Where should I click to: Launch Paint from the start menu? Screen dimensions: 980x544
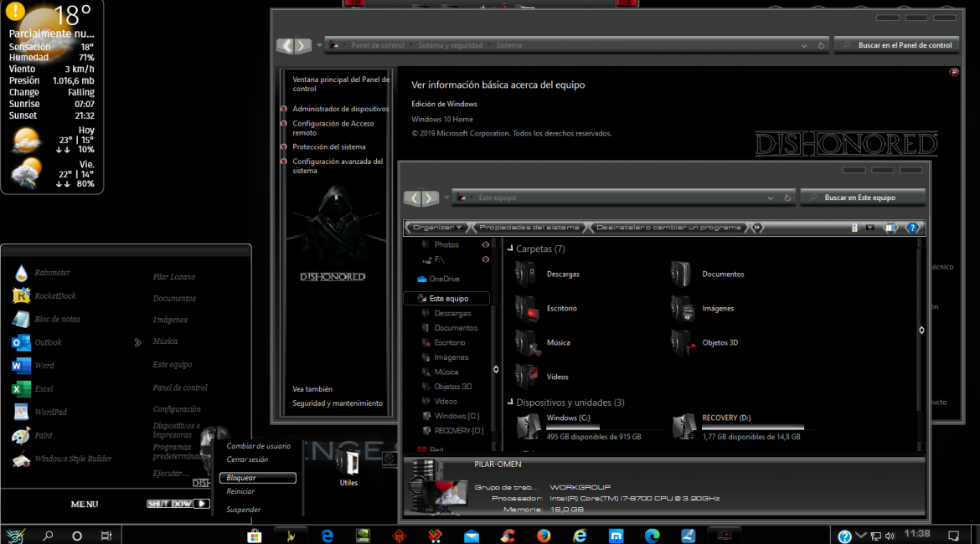pos(32,435)
